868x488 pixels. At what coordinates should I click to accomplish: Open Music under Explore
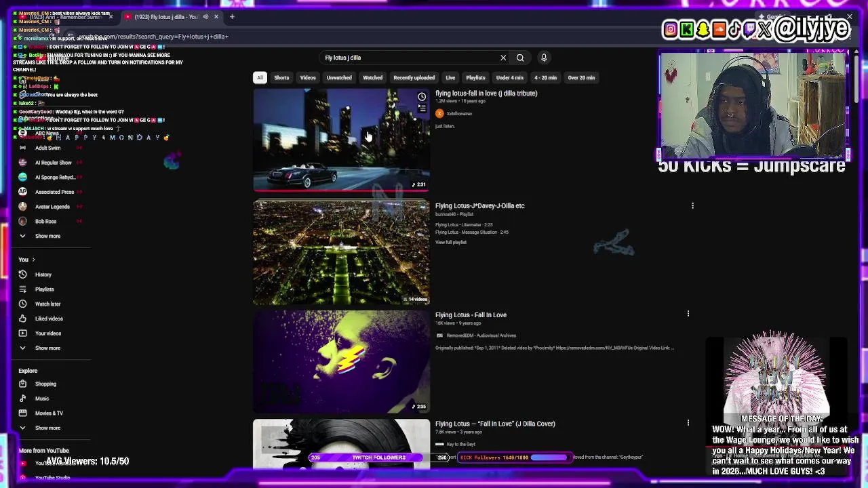point(42,399)
